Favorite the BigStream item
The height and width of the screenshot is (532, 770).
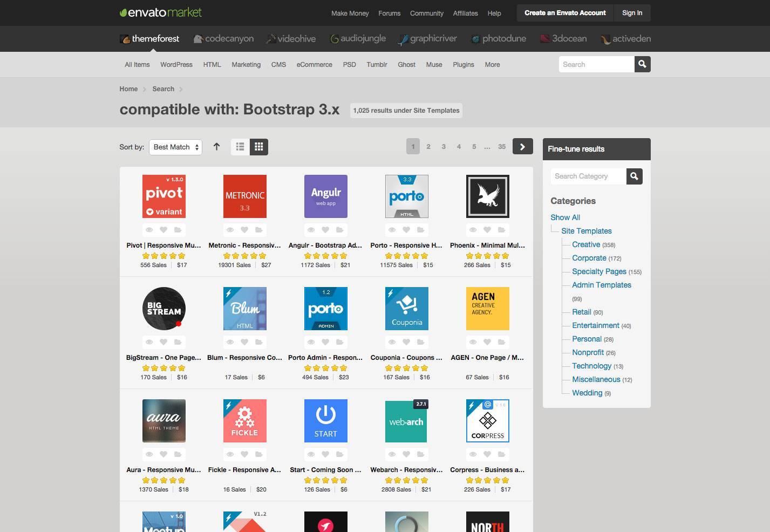tap(163, 342)
